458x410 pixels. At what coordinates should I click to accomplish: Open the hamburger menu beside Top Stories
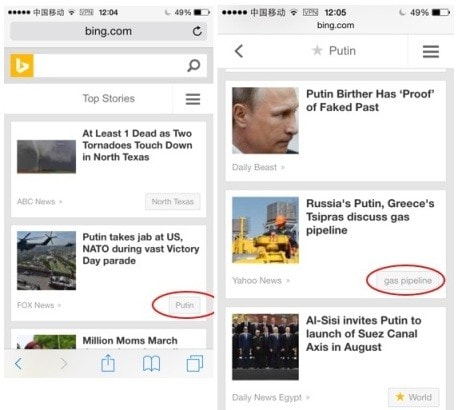pos(193,99)
